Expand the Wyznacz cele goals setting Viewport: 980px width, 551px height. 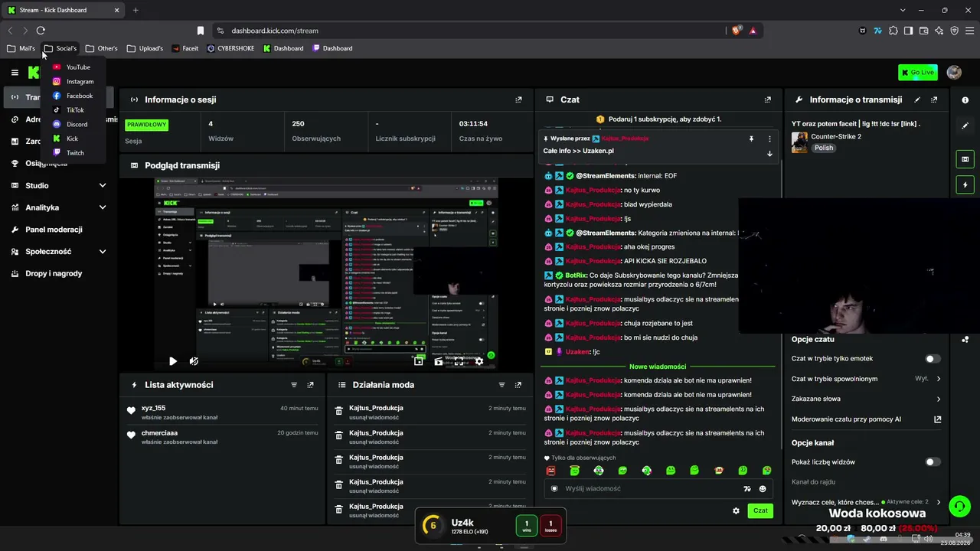coord(939,503)
